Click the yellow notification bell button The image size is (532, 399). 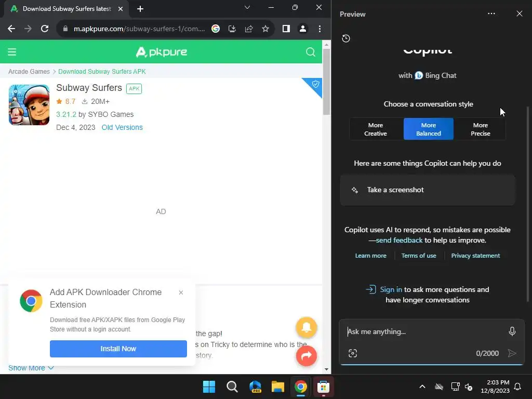tap(307, 327)
